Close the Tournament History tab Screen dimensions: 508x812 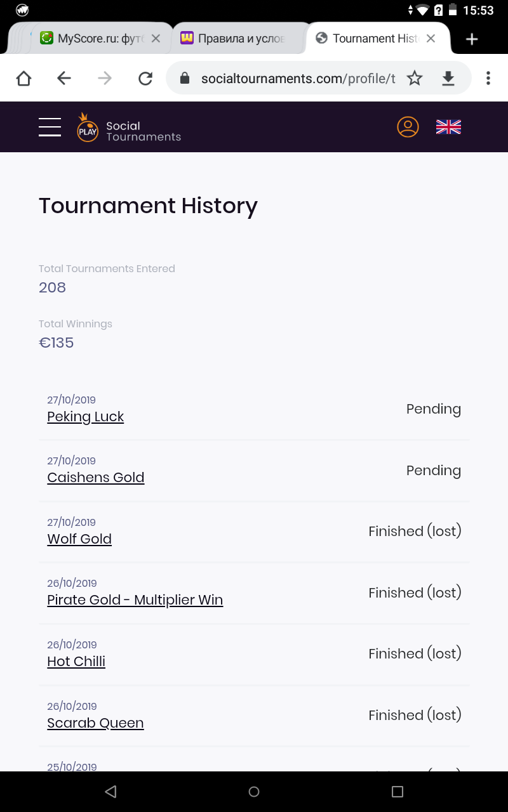[x=431, y=39]
